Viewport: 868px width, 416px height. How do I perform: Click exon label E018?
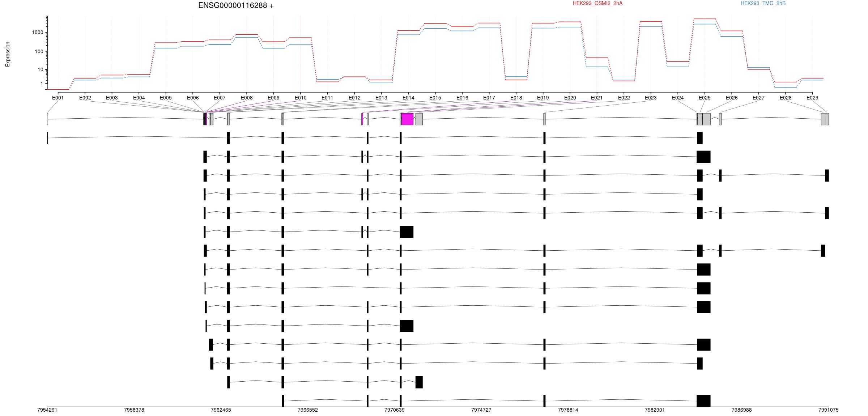click(516, 98)
